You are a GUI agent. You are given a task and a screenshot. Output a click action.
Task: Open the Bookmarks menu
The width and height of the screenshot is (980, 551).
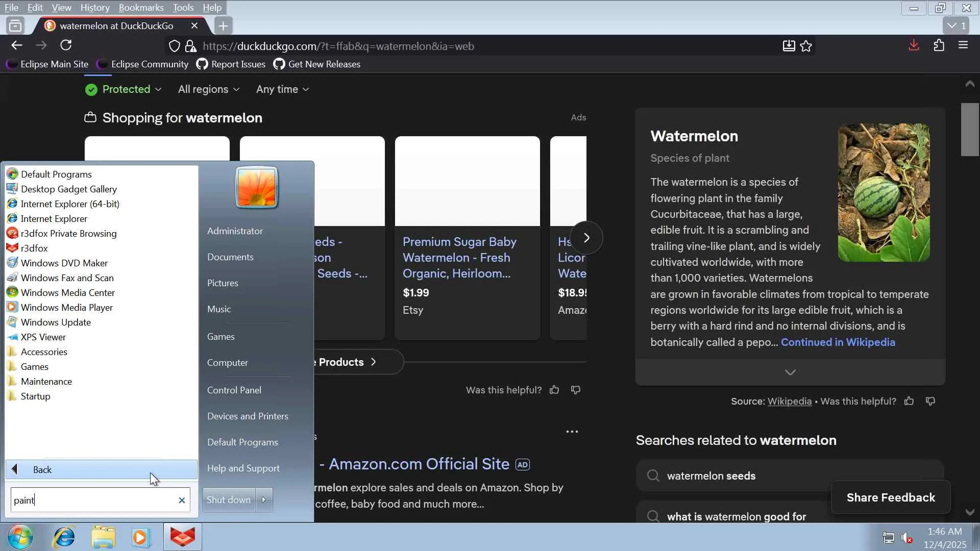pos(141,8)
